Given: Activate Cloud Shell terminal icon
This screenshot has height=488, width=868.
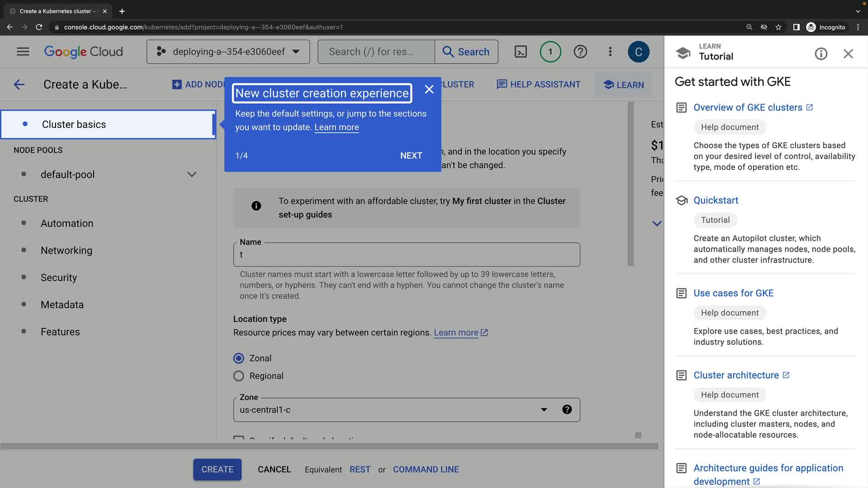Looking at the screenshot, I should coord(521,52).
